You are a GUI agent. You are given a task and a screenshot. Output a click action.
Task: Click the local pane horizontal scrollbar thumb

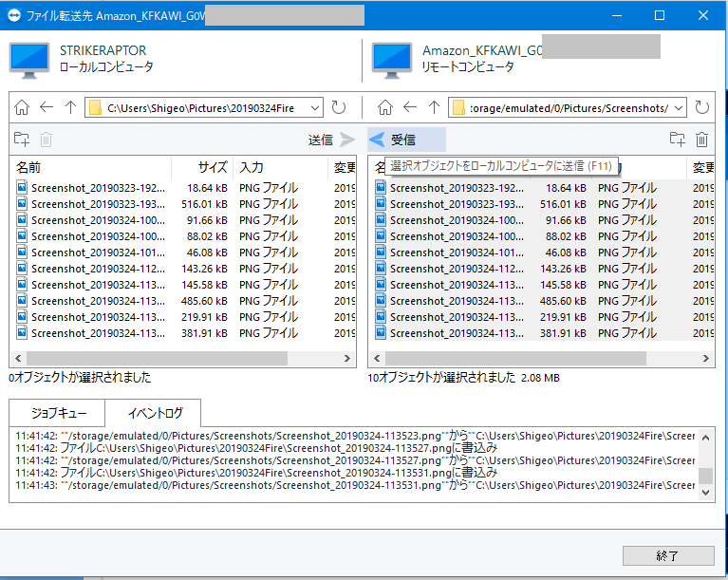(x=157, y=358)
